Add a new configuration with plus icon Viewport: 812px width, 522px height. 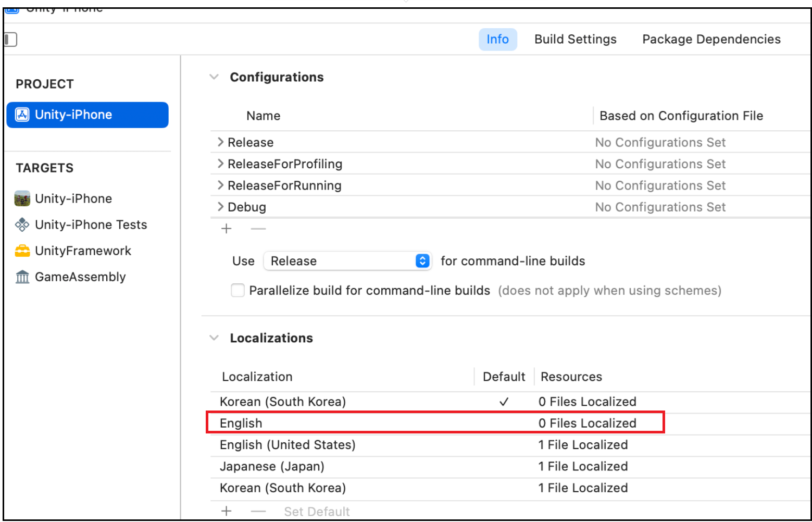point(226,229)
